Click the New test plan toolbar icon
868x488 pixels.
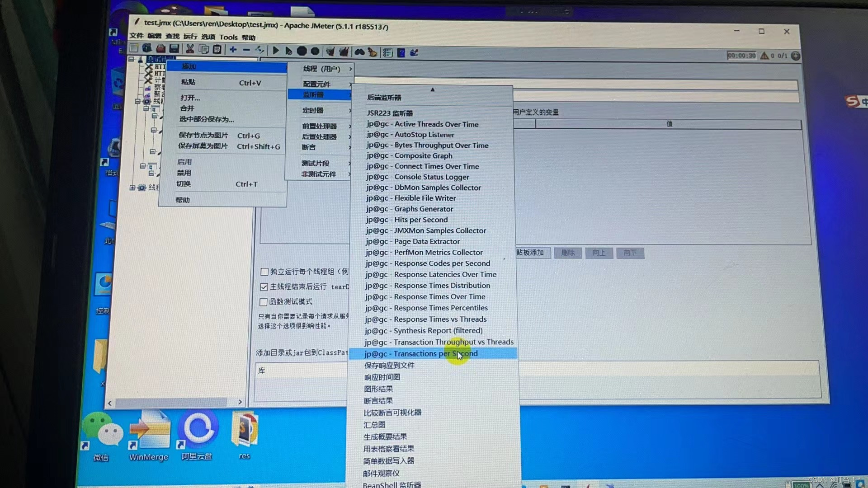pyautogui.click(x=134, y=48)
